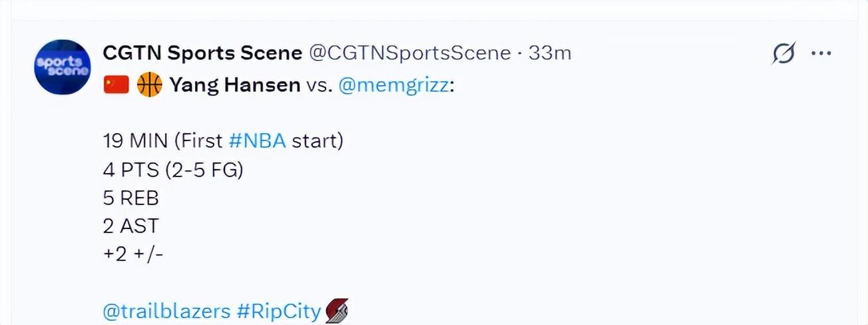868x325 pixels.
Task: Click the '2 AST' stat line
Action: click(x=130, y=226)
